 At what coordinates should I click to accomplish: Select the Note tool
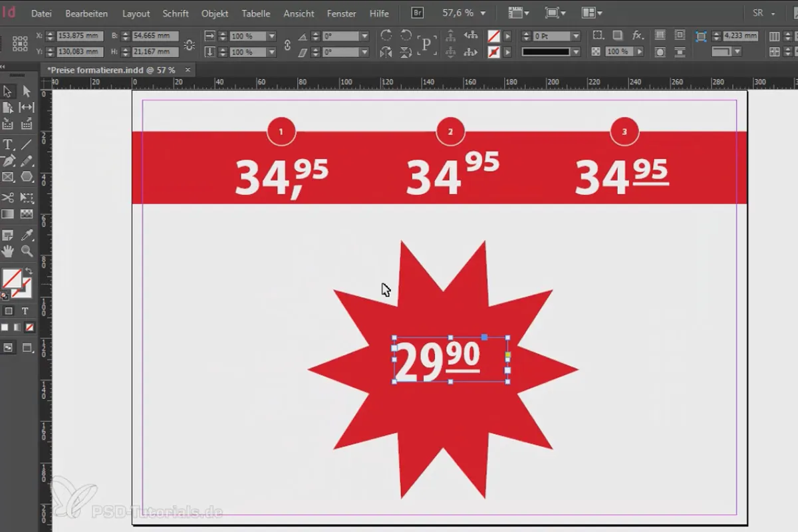[x=8, y=235]
